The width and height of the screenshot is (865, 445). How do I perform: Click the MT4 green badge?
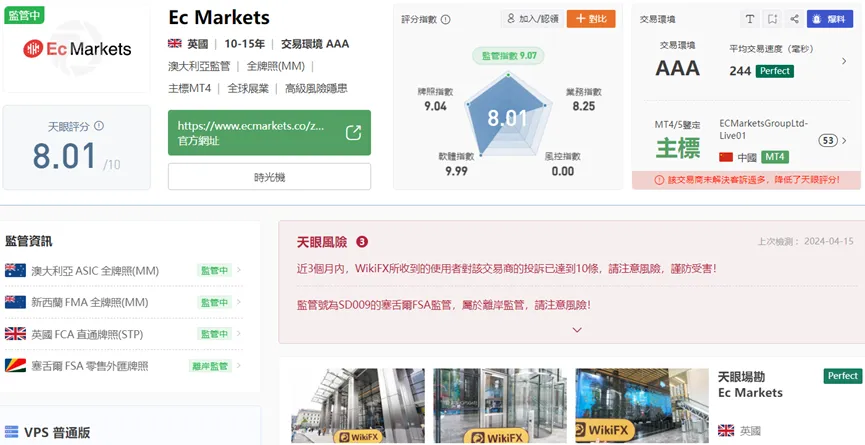point(775,157)
